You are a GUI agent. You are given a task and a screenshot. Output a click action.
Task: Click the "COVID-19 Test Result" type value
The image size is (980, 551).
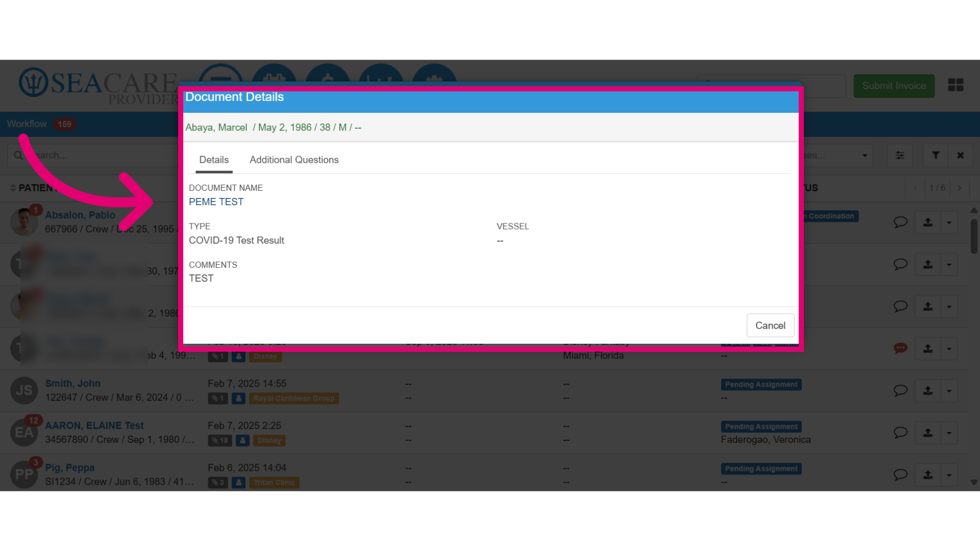236,240
